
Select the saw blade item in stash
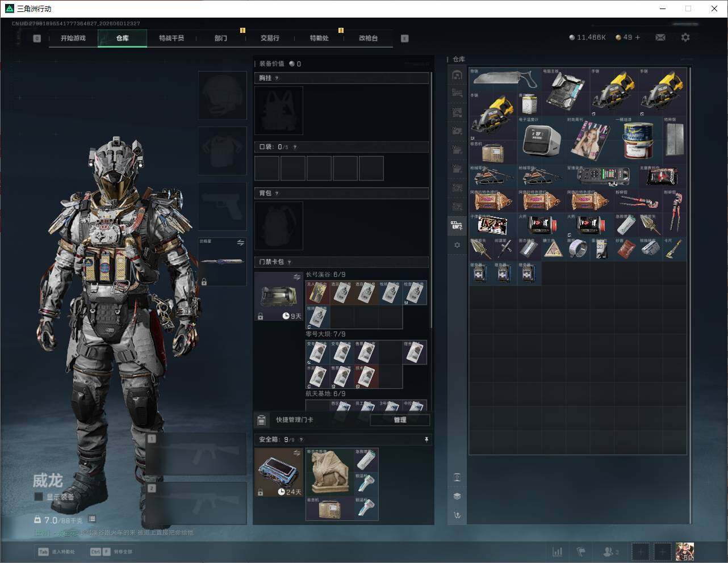(505, 80)
